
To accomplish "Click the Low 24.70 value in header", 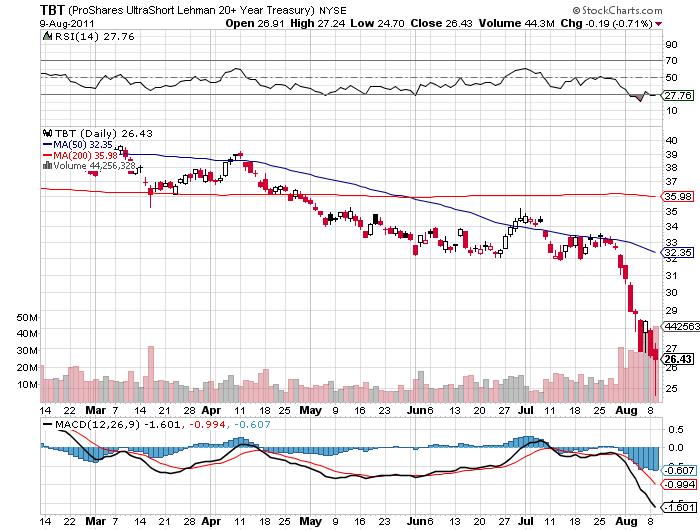I will click(377, 23).
